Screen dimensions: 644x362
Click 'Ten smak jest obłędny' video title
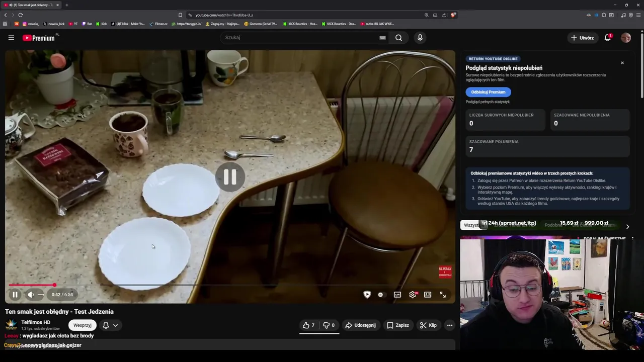(x=59, y=312)
